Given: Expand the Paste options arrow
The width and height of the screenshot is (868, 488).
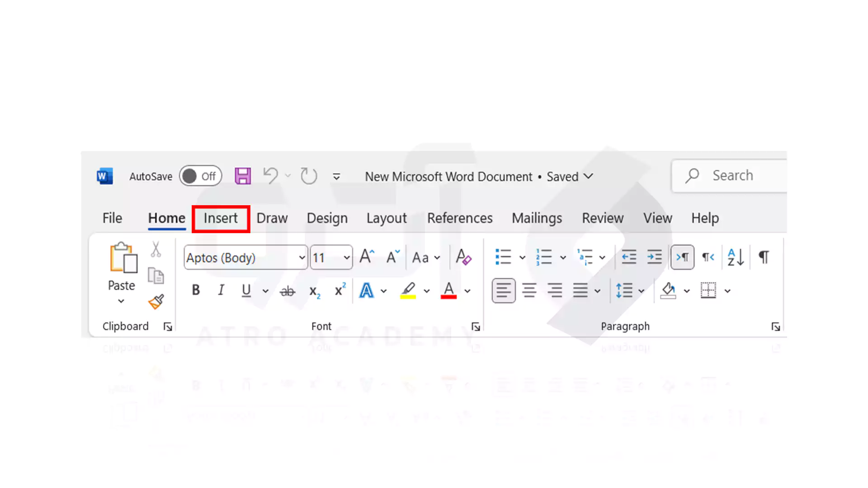Looking at the screenshot, I should click(x=121, y=301).
